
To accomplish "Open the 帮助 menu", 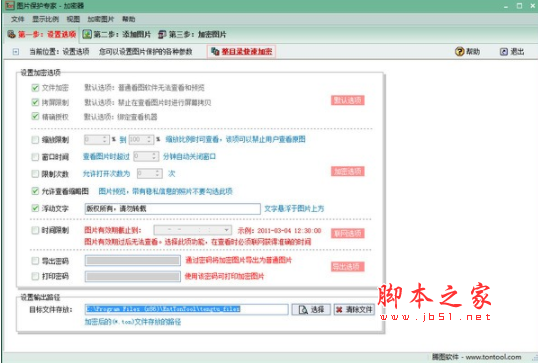I will coord(129,19).
